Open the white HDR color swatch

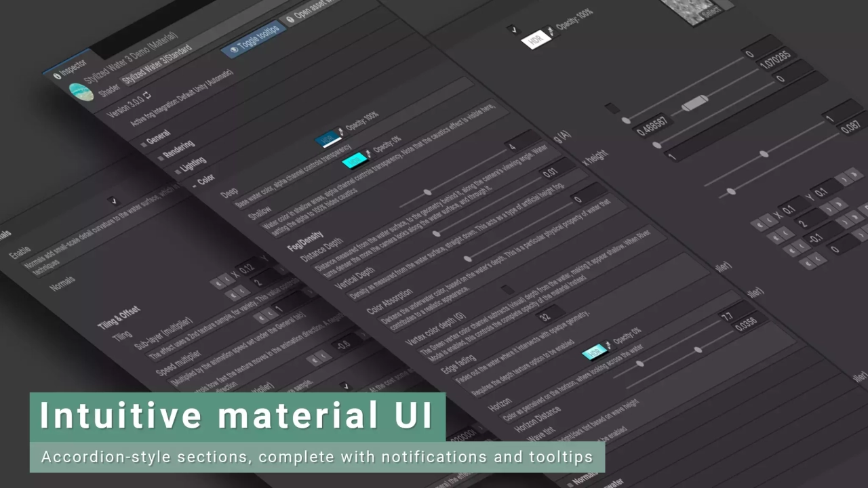click(x=536, y=39)
